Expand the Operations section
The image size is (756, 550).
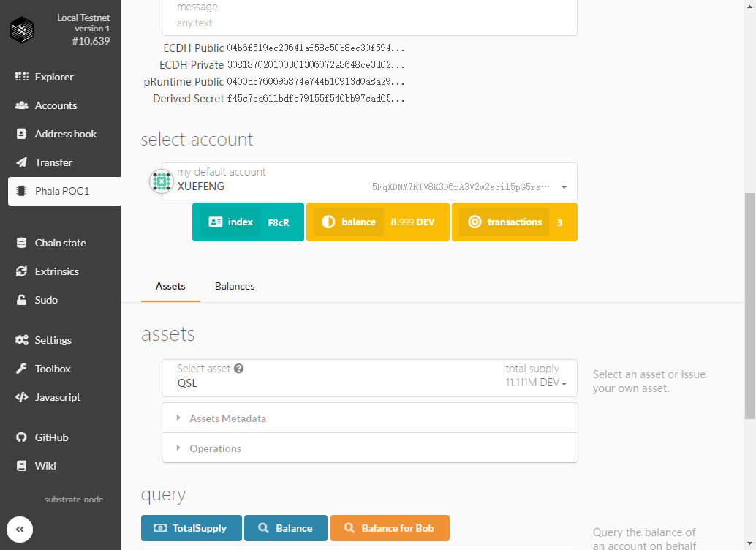(215, 448)
